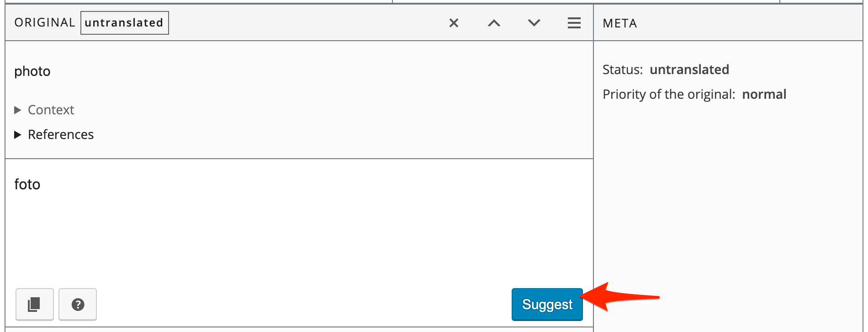
Task: Click the "normal" priority value
Action: pos(764,94)
